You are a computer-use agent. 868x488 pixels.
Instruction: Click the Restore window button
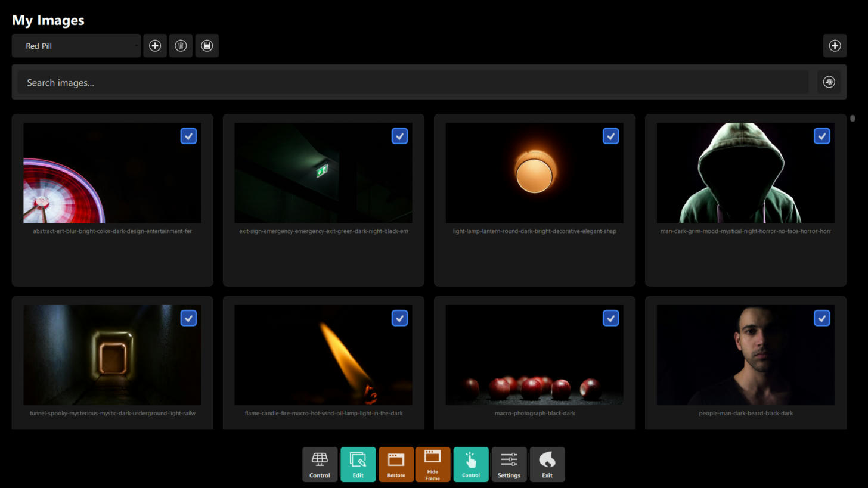pyautogui.click(x=396, y=464)
